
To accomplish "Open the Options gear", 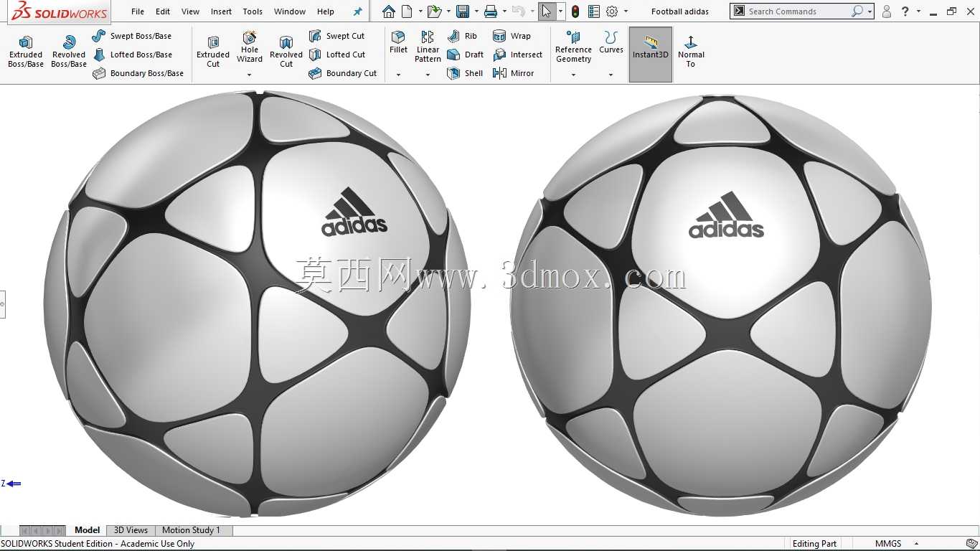I will [x=612, y=11].
